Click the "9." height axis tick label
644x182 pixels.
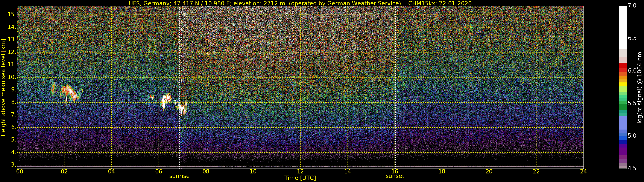[14, 90]
